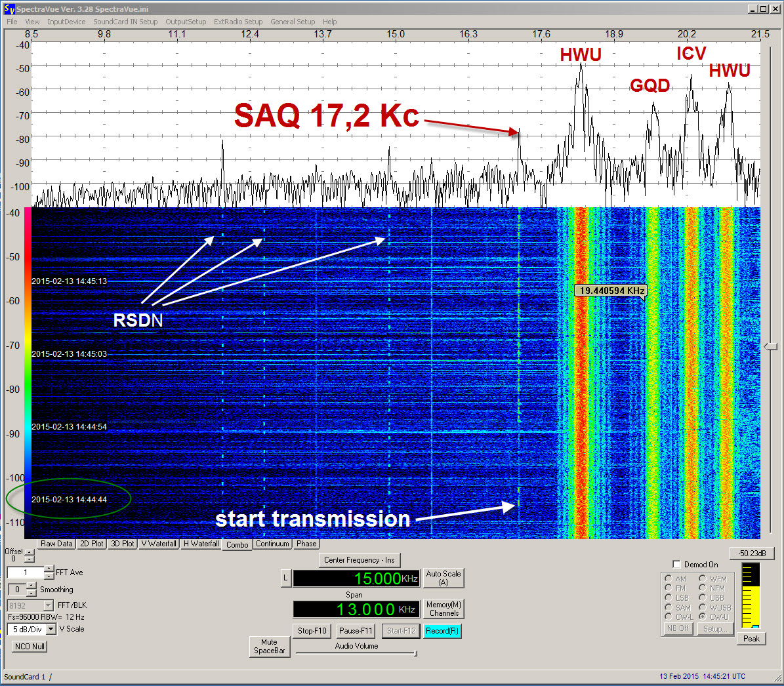Increase Offset using the up arrow
The height and width of the screenshot is (686, 784).
30,552
